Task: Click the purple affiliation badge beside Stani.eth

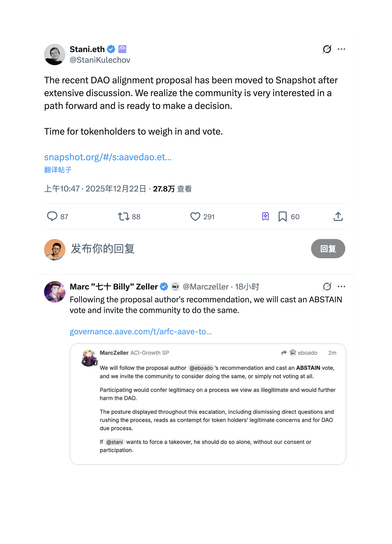Action: point(122,49)
